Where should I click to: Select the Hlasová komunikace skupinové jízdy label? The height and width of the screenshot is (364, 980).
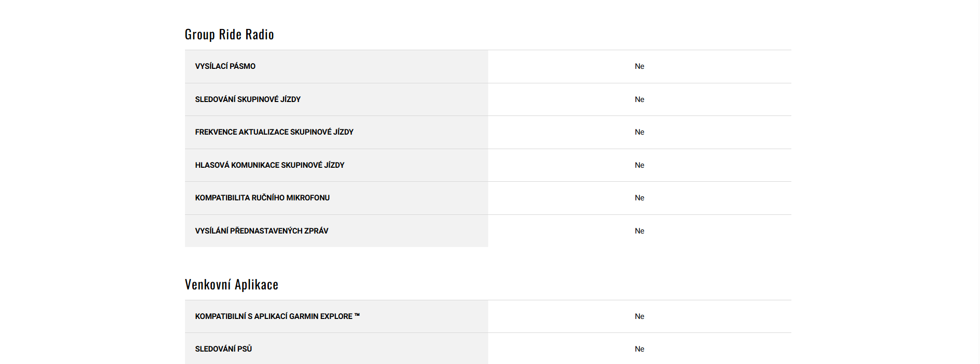click(x=269, y=165)
